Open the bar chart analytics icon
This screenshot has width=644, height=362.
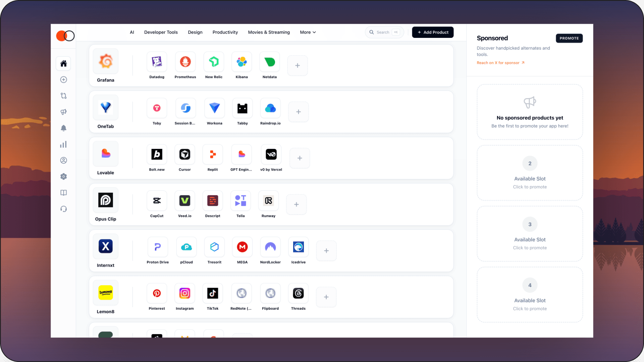click(x=63, y=144)
